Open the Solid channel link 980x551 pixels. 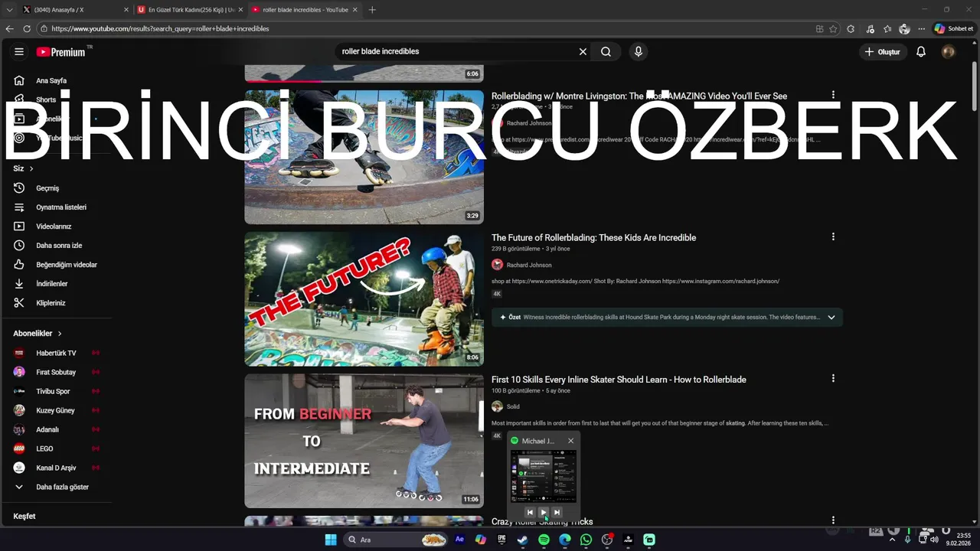pos(513,406)
